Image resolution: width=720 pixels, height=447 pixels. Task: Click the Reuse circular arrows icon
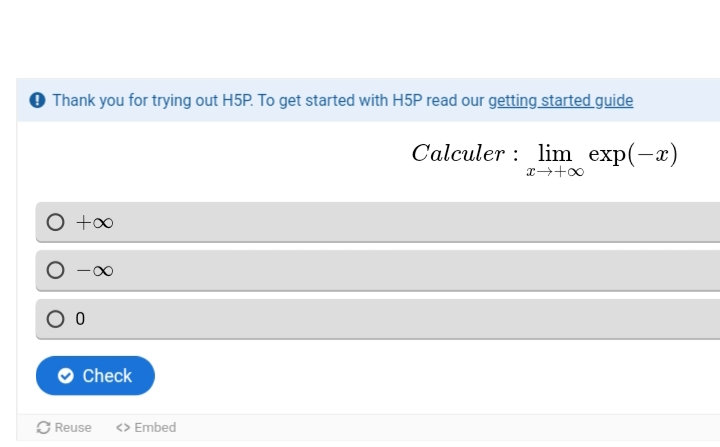click(x=43, y=428)
